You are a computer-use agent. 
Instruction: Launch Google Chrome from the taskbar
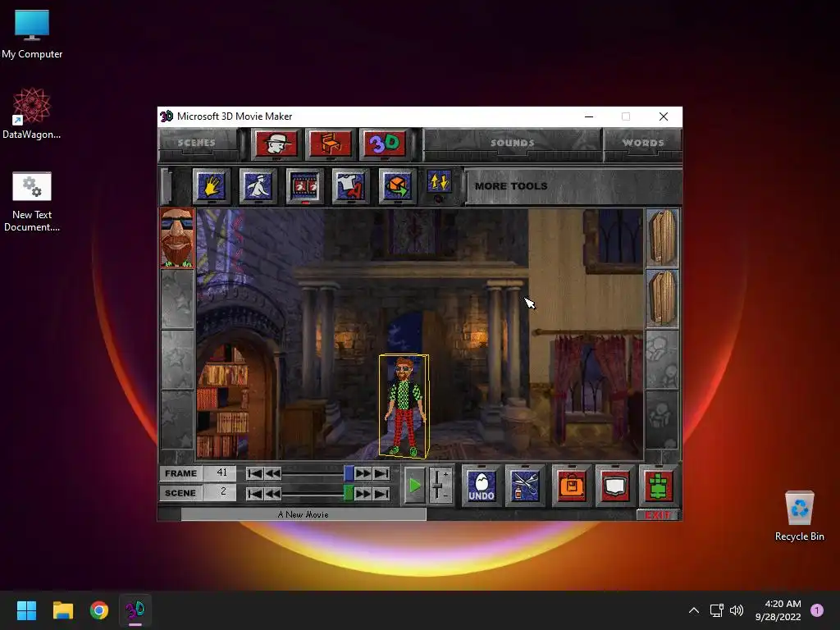(99, 610)
